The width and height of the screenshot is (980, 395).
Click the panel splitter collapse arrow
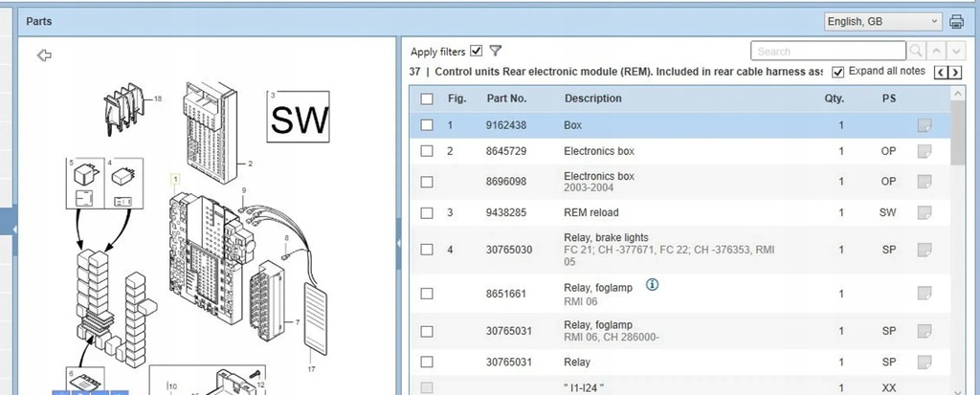pyautogui.click(x=399, y=243)
